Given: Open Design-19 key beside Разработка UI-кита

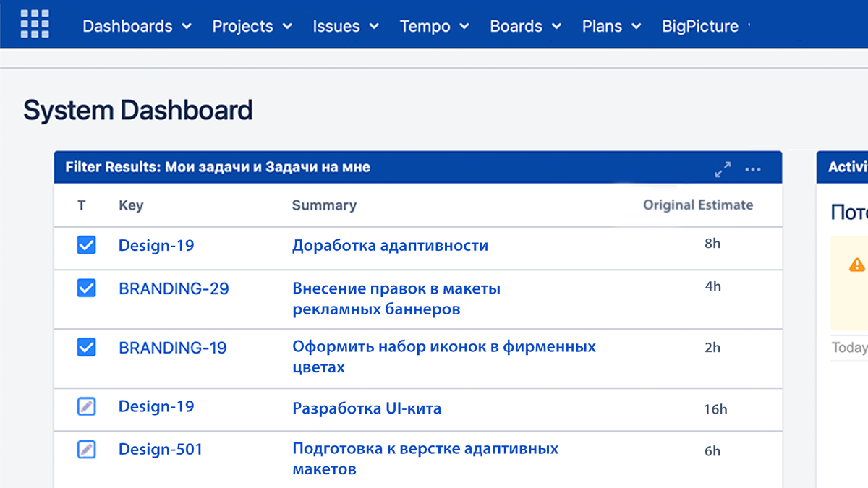Looking at the screenshot, I should [156, 407].
